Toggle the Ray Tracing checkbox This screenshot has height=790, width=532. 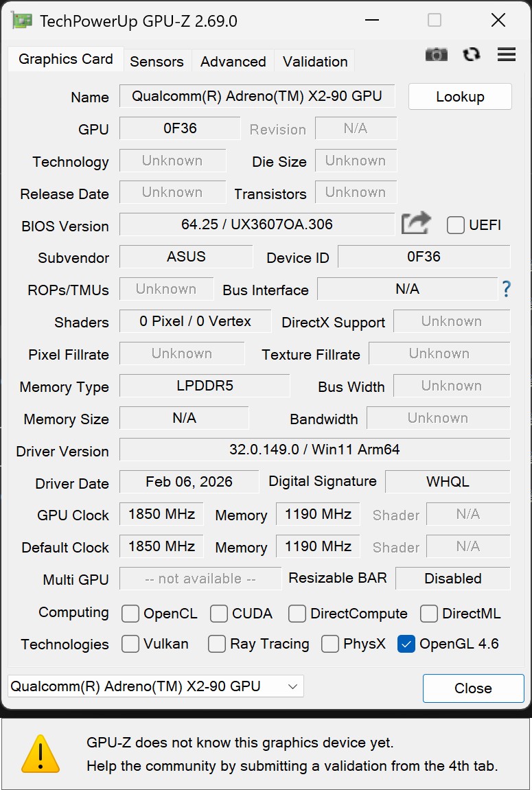click(217, 644)
